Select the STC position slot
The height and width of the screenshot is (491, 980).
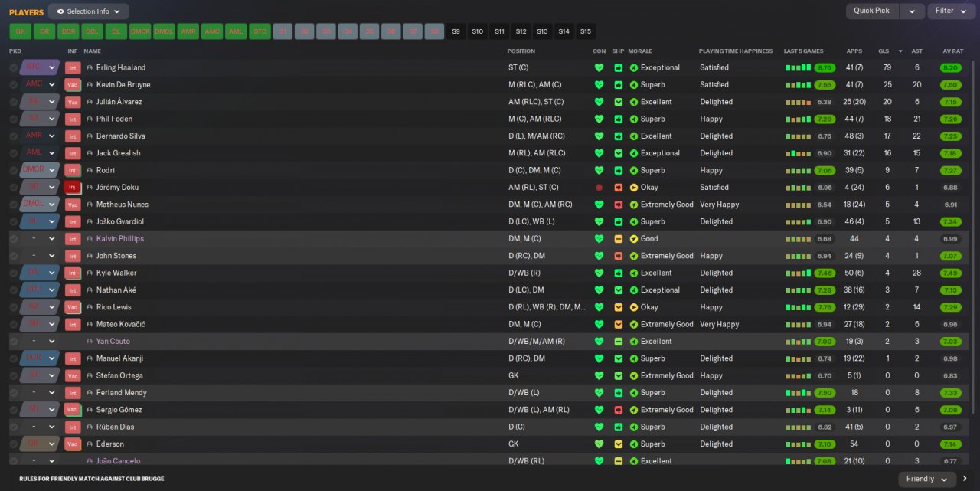point(260,31)
